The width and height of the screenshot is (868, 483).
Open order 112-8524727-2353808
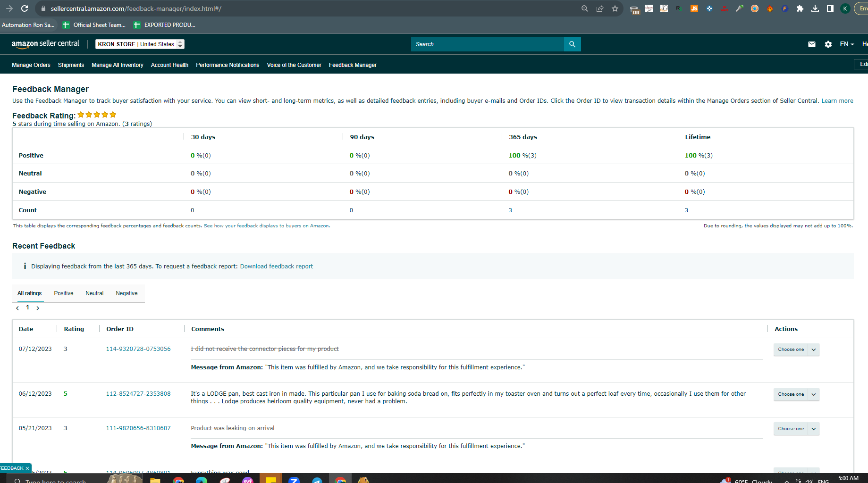tap(138, 394)
